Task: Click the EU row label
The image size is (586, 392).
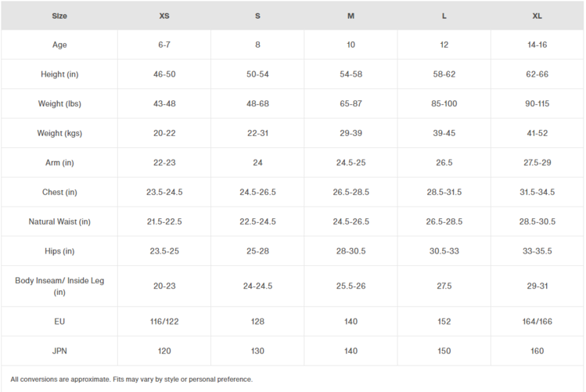Action: tap(59, 322)
